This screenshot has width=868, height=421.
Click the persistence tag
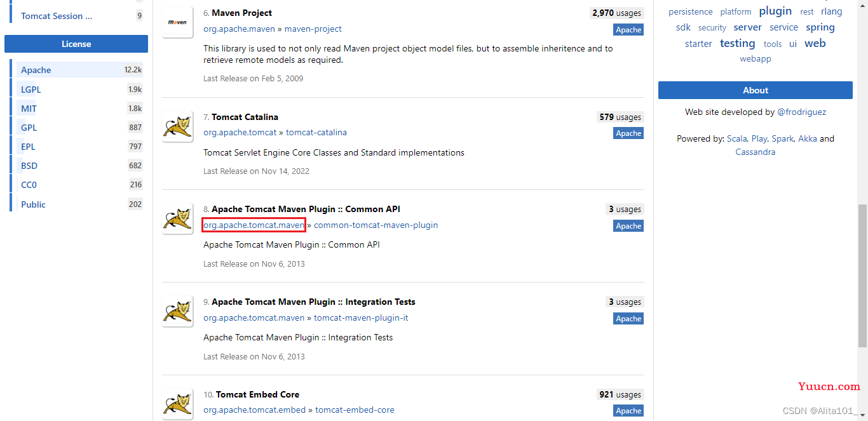click(x=691, y=11)
